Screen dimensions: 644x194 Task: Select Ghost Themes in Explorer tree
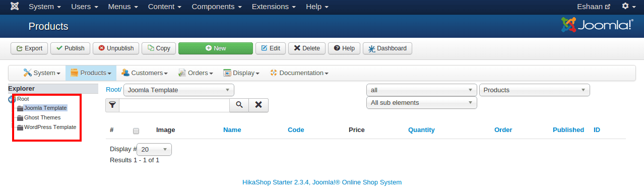tap(42, 117)
